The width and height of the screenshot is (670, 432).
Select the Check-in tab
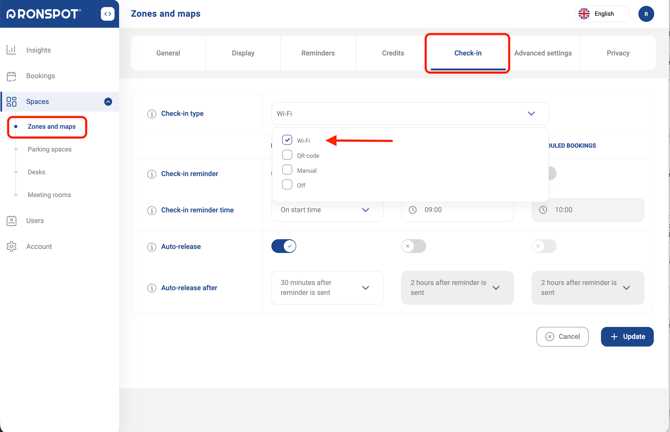click(x=468, y=53)
